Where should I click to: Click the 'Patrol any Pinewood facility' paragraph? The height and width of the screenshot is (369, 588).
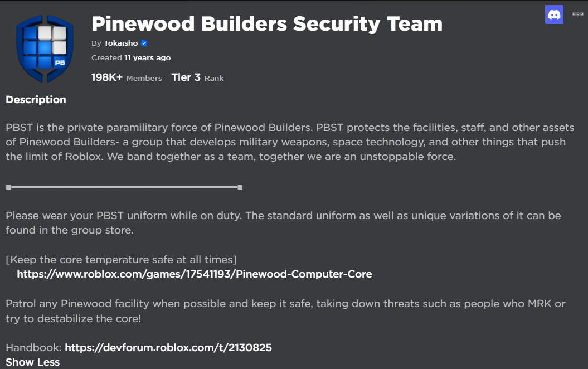tap(285, 311)
